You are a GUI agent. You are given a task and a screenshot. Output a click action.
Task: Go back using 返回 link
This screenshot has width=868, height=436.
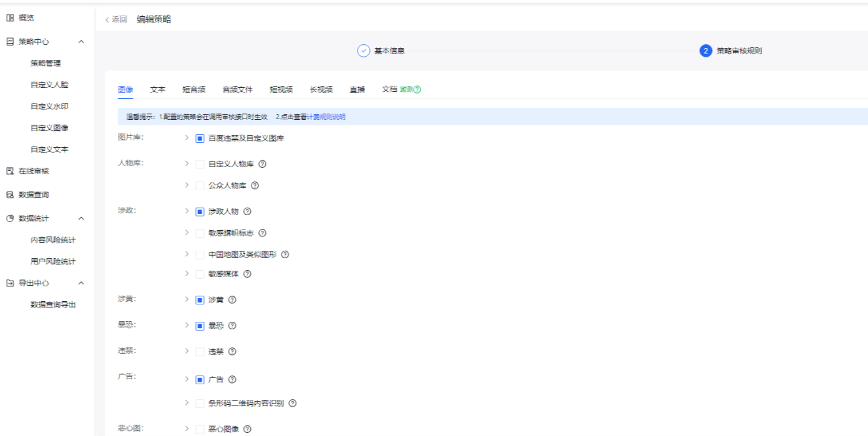coord(116,19)
